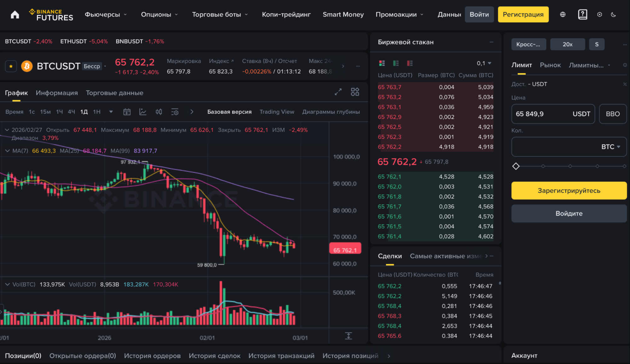This screenshot has width=630, height=364.
Task: Expand the timeframe selection dropdown arrow
Action: pyautogui.click(x=111, y=112)
